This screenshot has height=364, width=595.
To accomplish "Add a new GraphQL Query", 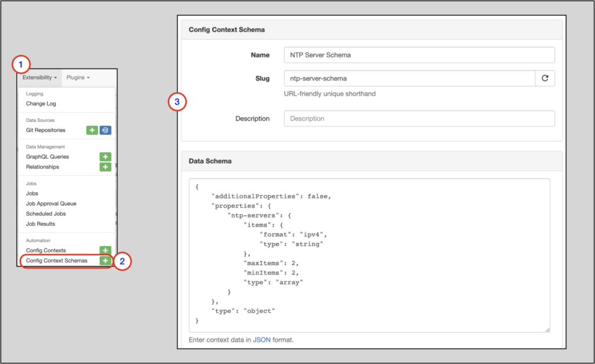I will (x=106, y=157).
